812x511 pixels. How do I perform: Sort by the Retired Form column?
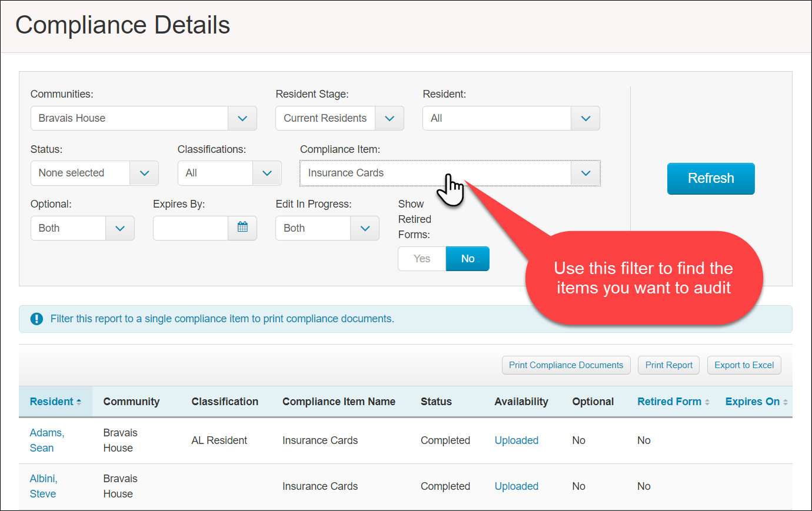(x=673, y=402)
